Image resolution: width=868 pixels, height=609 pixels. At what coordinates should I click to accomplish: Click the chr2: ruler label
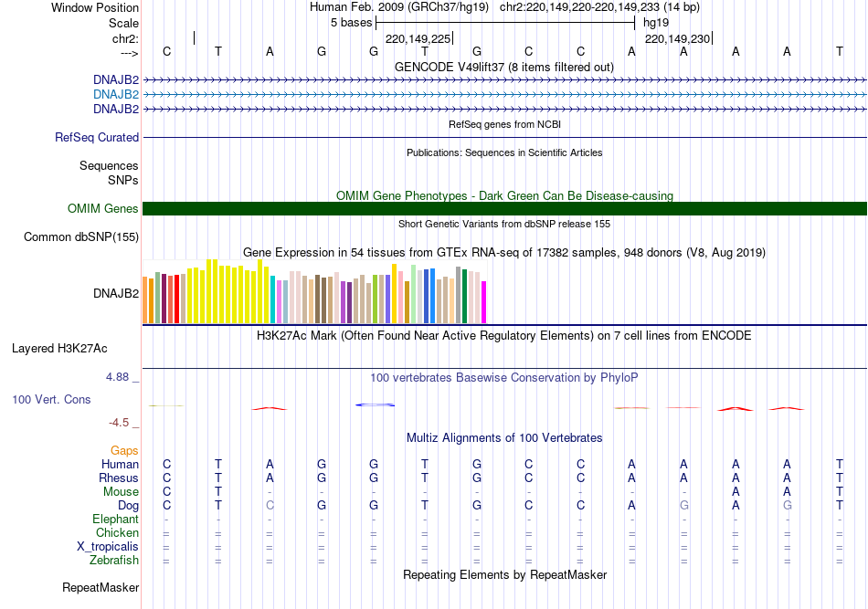click(125, 38)
